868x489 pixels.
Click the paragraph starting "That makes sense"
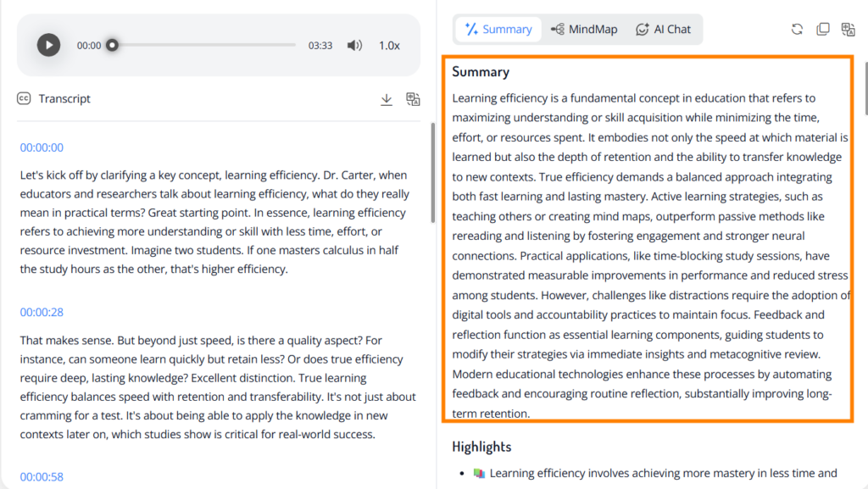pyautogui.click(x=218, y=387)
